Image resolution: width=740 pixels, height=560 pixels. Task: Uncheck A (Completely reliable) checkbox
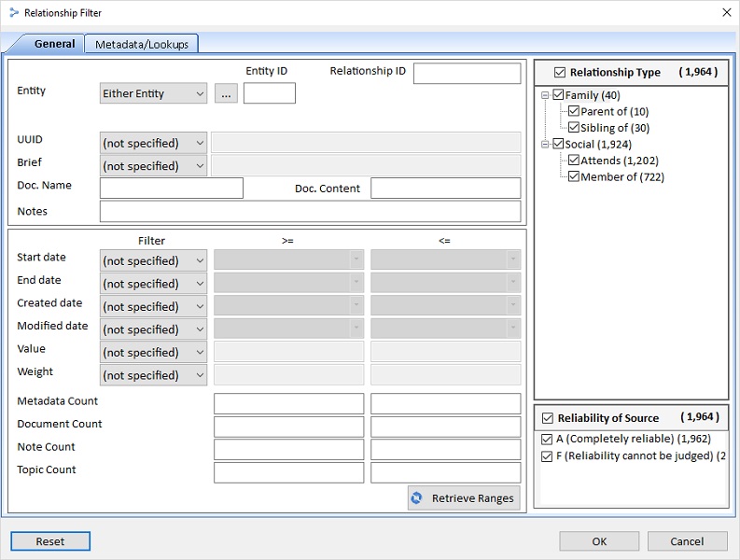[547, 439]
